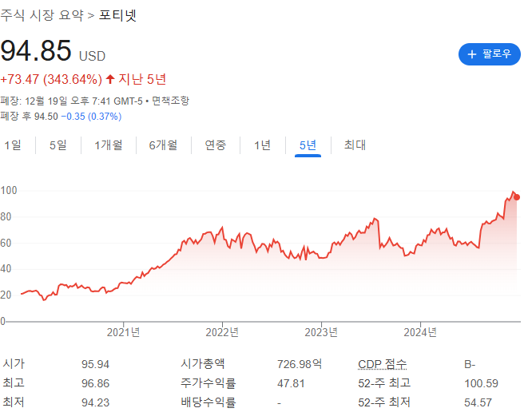Click the after-hours change −0.35 (0.37%)
The width and height of the screenshot is (532, 416).
tap(91, 117)
